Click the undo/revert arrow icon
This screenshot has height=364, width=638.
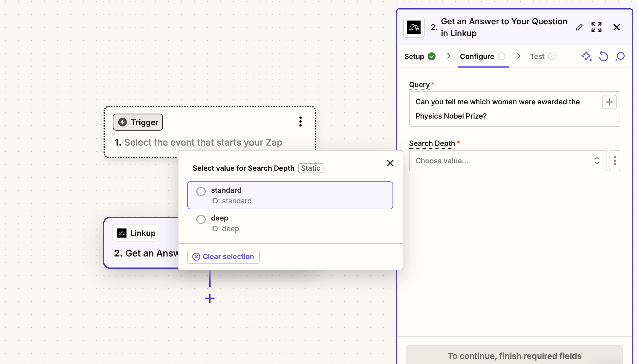603,56
